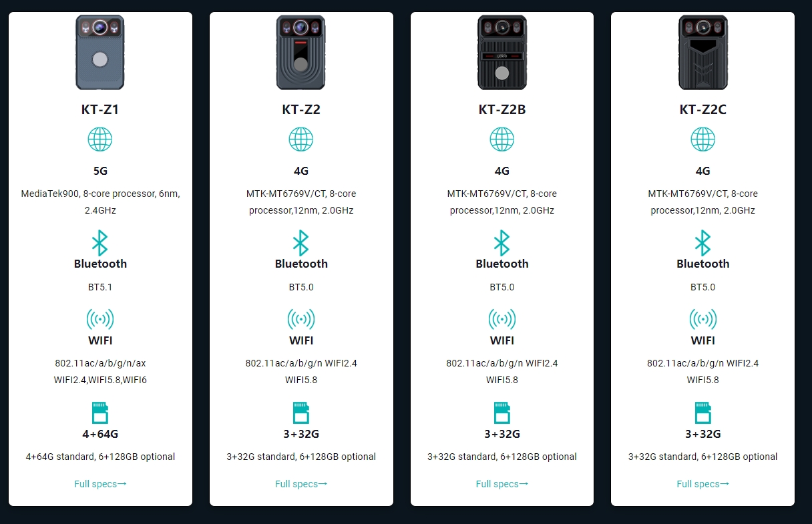Click the WIFI signal icon in KT-Z2C card

pyautogui.click(x=702, y=320)
